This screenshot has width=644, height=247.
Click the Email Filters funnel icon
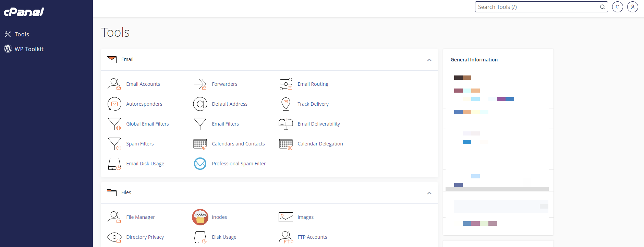click(x=200, y=124)
